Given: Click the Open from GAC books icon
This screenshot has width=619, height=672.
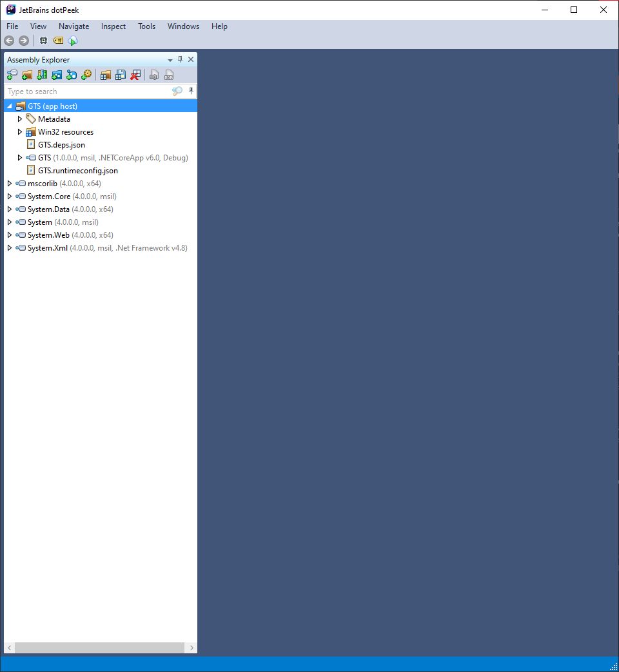Looking at the screenshot, I should [42, 75].
